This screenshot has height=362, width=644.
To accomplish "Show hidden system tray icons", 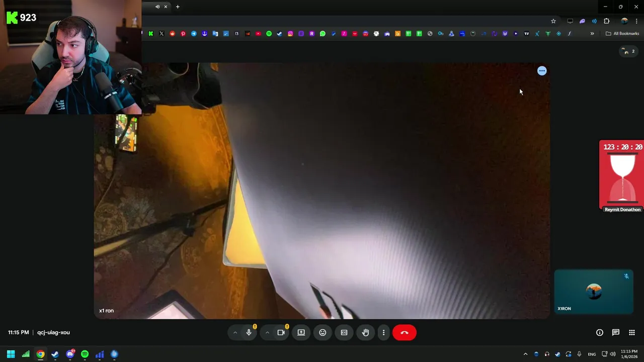I will click(525, 354).
